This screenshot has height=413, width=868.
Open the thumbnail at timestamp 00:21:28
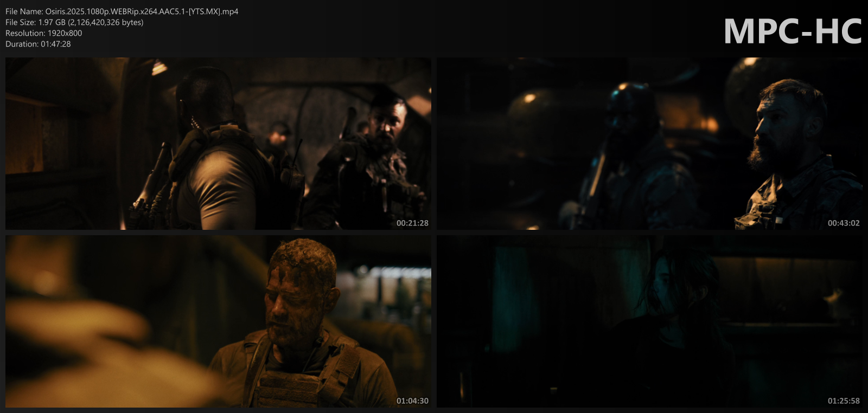[218, 144]
